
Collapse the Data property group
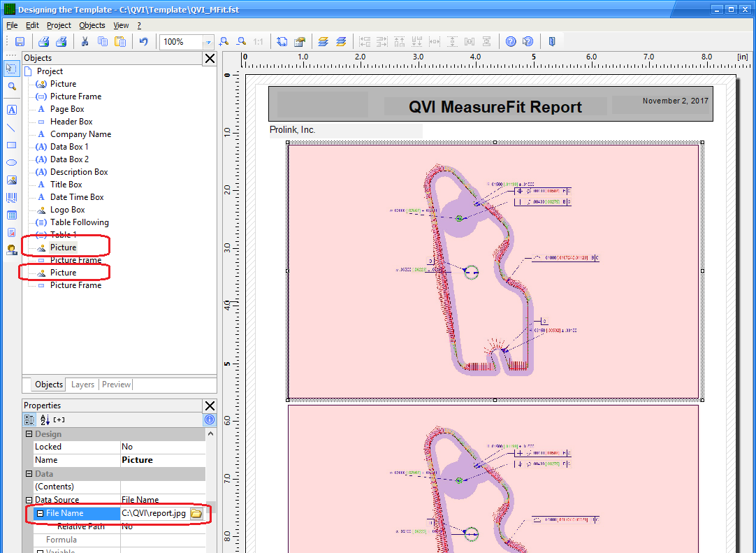pyautogui.click(x=29, y=474)
